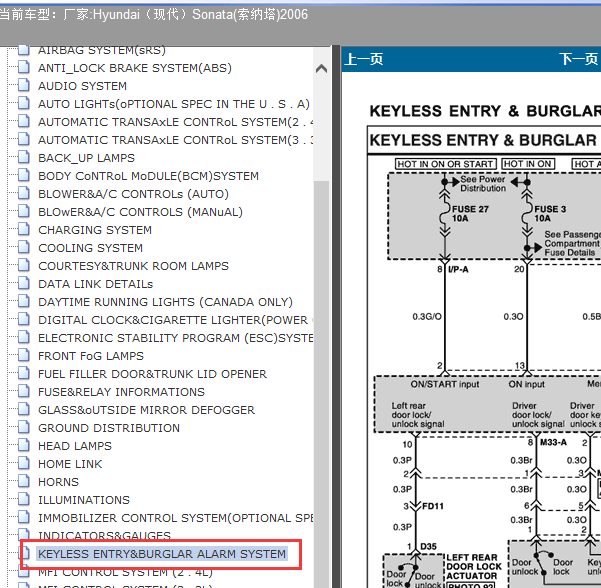Open FRONT FoG LAMPS entry
This screenshot has height=588, width=601.
[91, 356]
